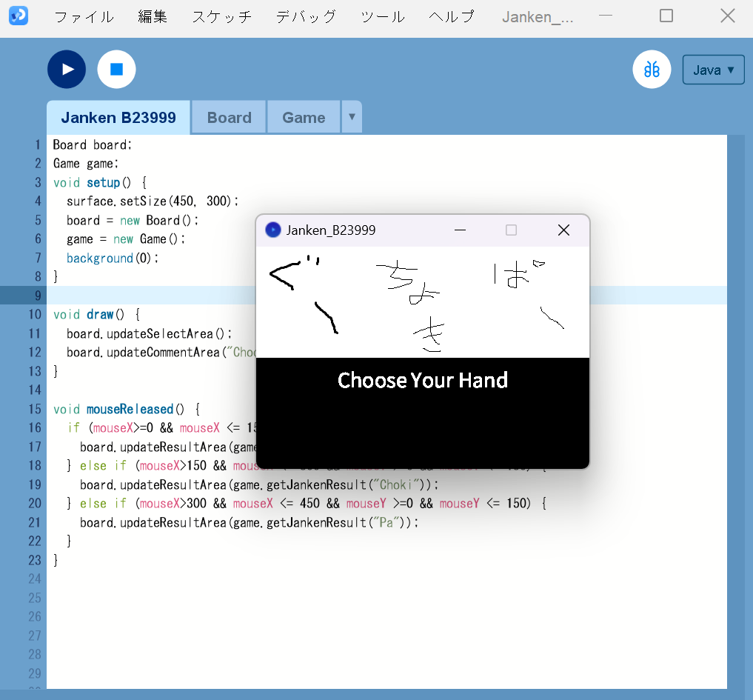Click the Processing app icon in title bar
Image resolution: width=753 pixels, height=700 pixels.
click(x=19, y=16)
